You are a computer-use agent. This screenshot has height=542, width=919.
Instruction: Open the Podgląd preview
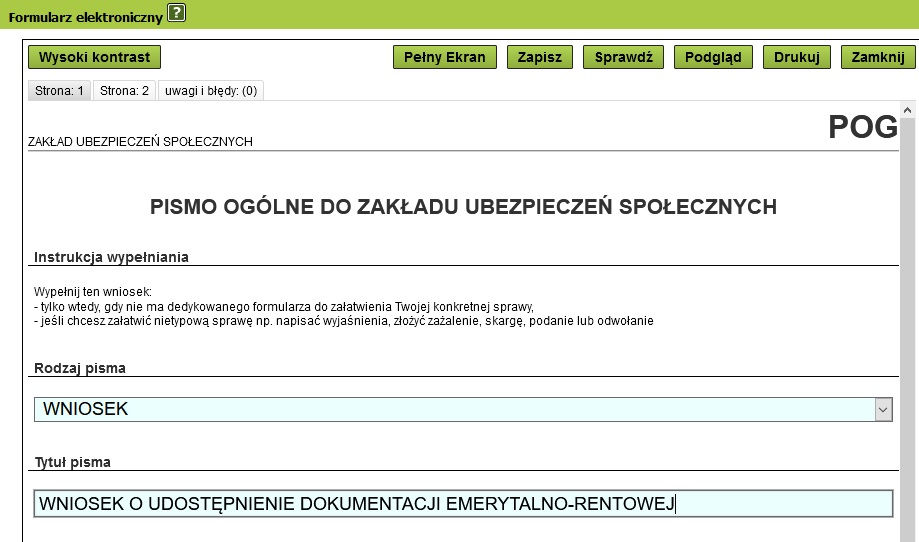coord(713,57)
